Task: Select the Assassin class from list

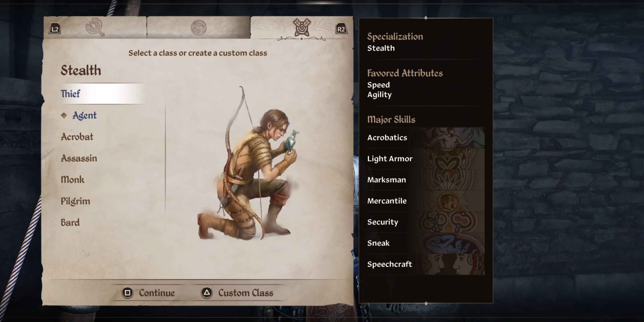Action: [x=79, y=158]
